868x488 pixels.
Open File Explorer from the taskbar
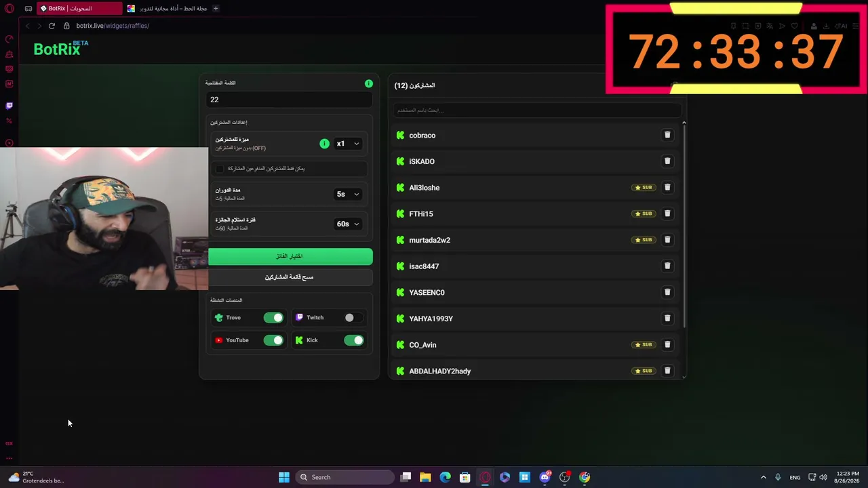tap(425, 477)
